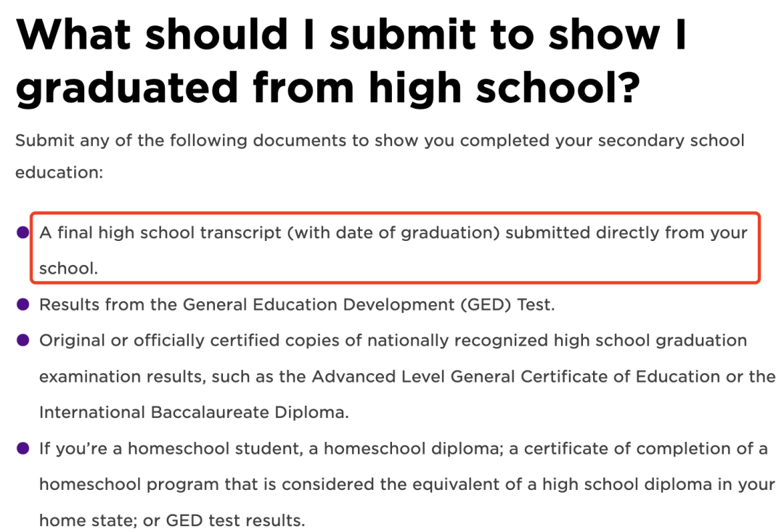784x532 pixels.
Task: Click the text 'International Baccalaureate Diploma.'
Action: tap(194, 412)
